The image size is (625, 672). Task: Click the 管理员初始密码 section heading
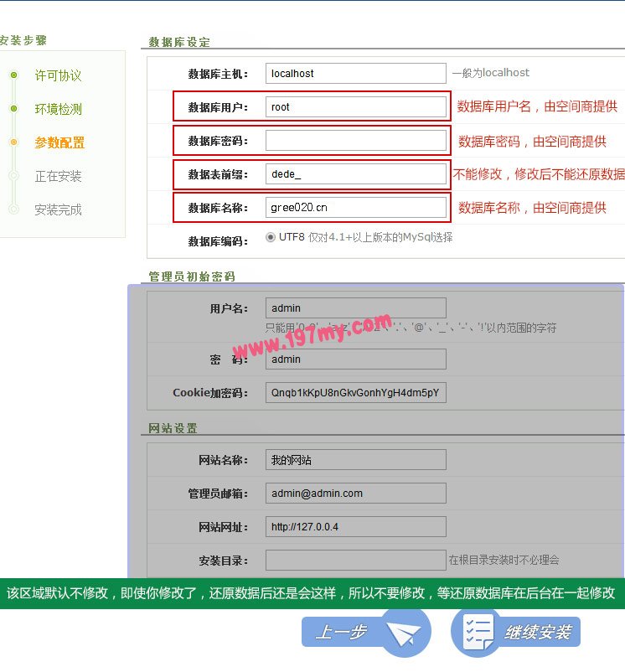(x=192, y=277)
